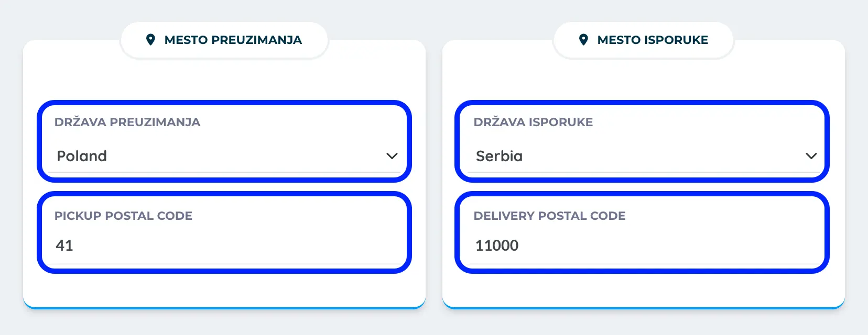This screenshot has height=335, width=868.
Task: Place cursor in the 41 postal code text
Action: [x=64, y=245]
